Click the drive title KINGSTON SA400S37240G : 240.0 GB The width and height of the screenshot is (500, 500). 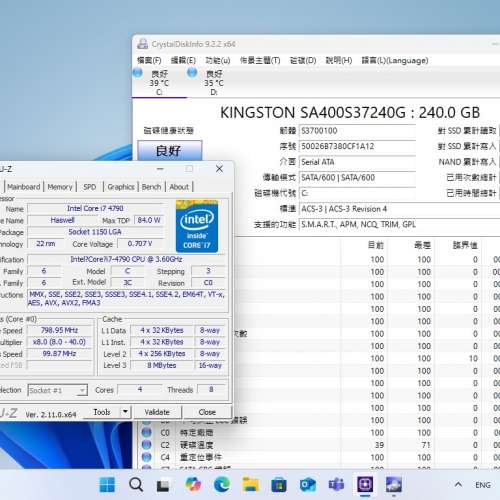[x=350, y=113]
